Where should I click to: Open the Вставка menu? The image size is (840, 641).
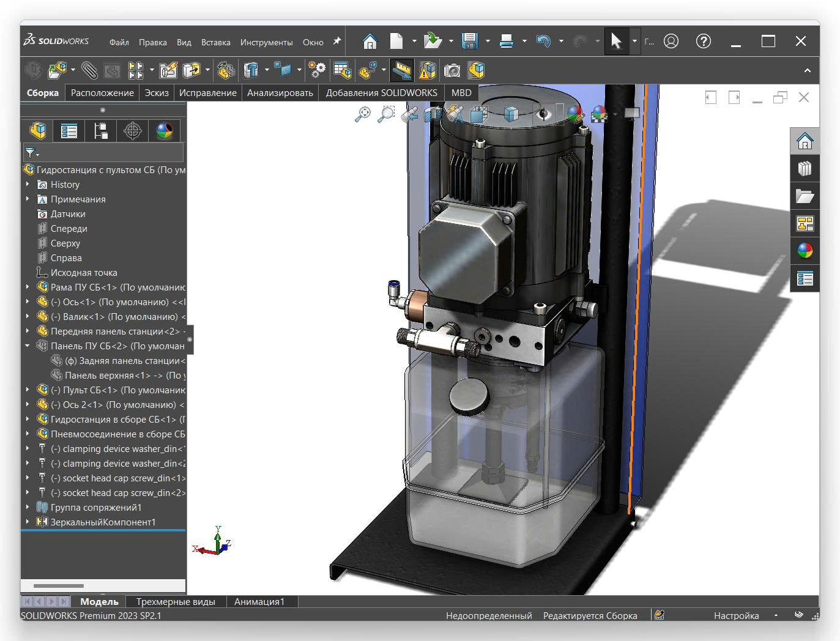coord(215,42)
